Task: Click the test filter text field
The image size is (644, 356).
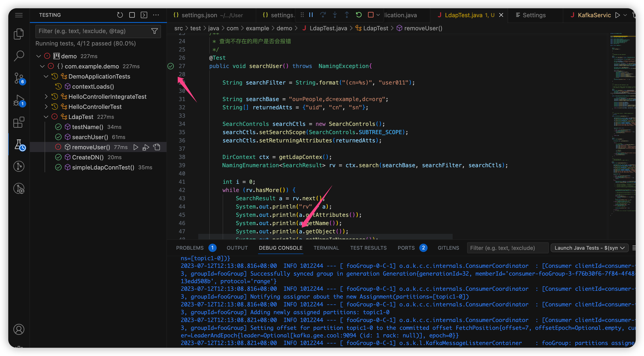Action: point(92,31)
